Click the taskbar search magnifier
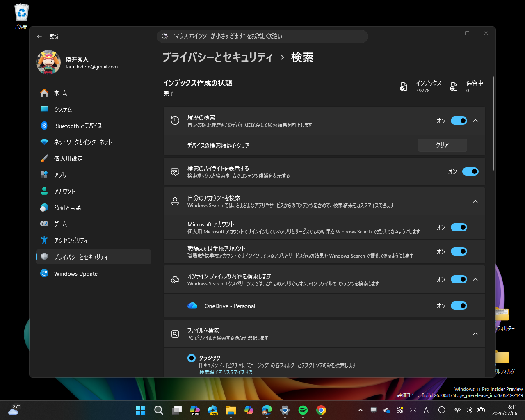This screenshot has height=420, width=525. coord(159,410)
